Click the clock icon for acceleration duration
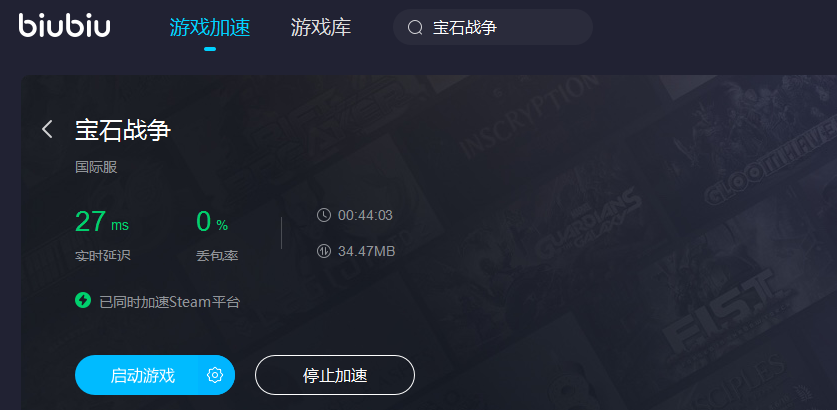 (323, 216)
